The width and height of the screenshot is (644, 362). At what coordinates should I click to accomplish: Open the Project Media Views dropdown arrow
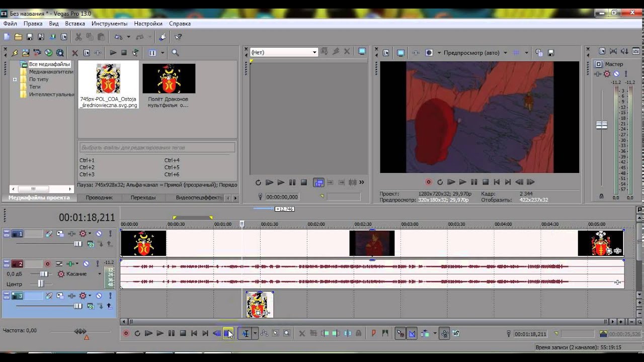click(162, 52)
